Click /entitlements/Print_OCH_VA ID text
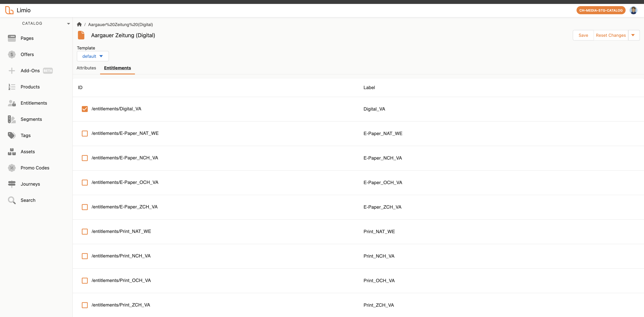644x317 pixels. (x=121, y=280)
